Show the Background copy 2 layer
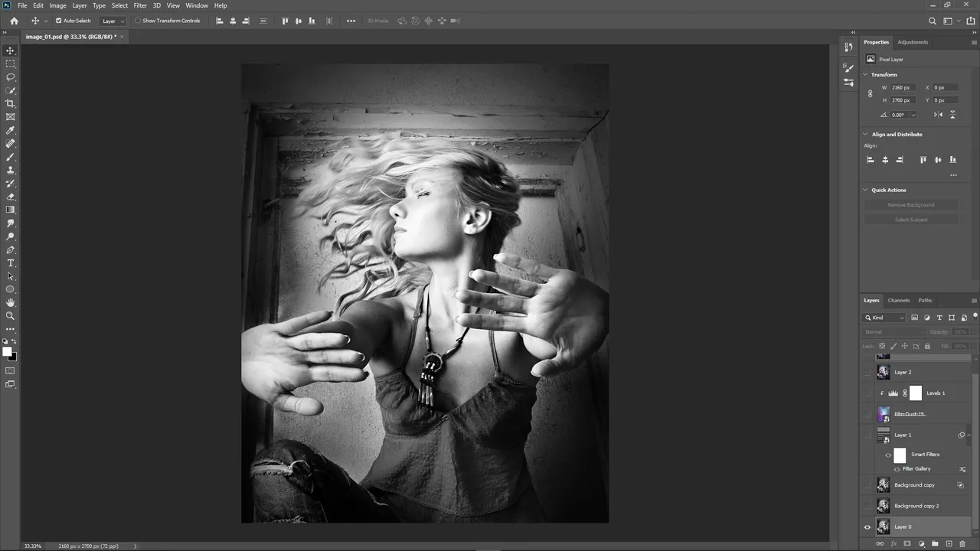980x551 pixels. point(867,506)
